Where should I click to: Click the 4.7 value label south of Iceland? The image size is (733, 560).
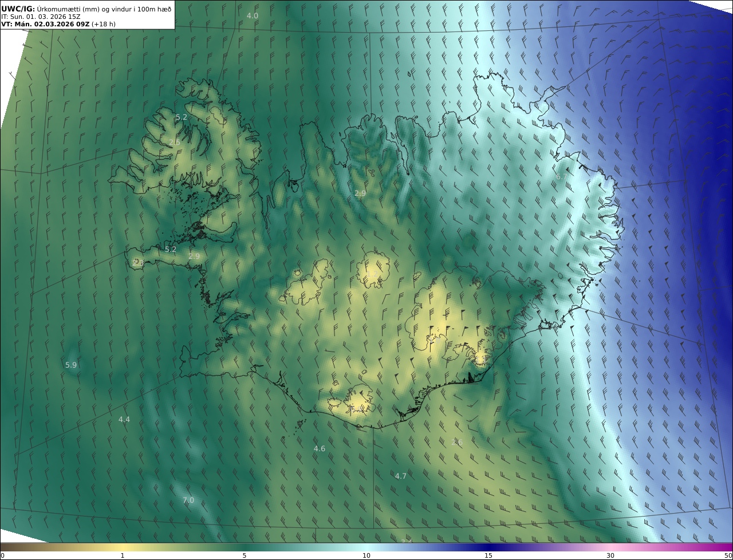401,476
